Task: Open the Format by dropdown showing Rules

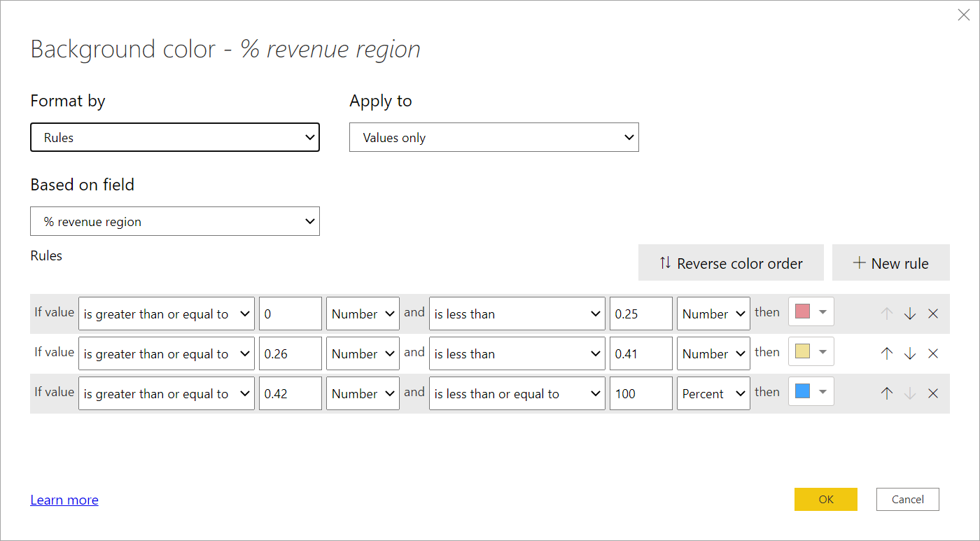Action: 175,137
